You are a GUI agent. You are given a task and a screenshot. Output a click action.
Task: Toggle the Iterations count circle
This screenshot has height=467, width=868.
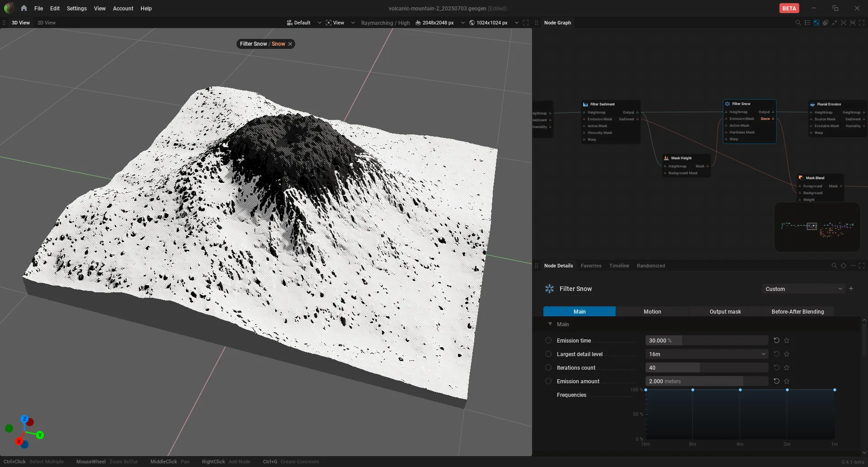548,367
